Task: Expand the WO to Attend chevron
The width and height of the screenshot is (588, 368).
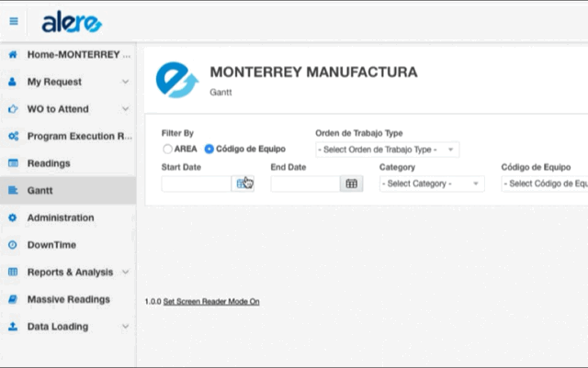Action: [126, 108]
